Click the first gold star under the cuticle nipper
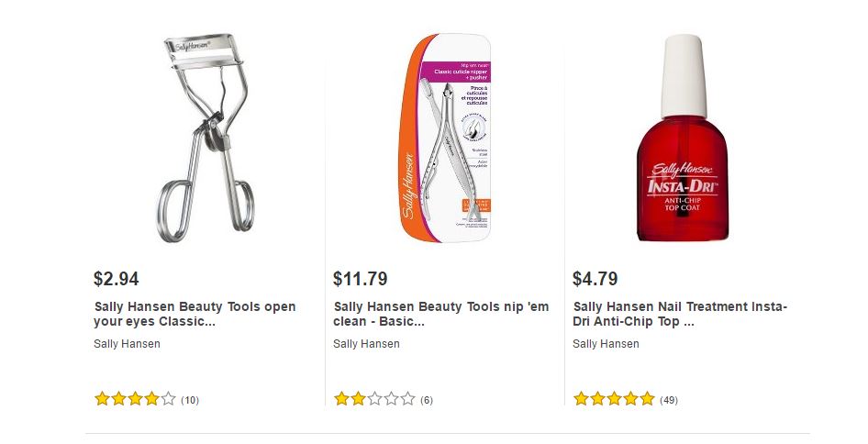 coord(341,399)
